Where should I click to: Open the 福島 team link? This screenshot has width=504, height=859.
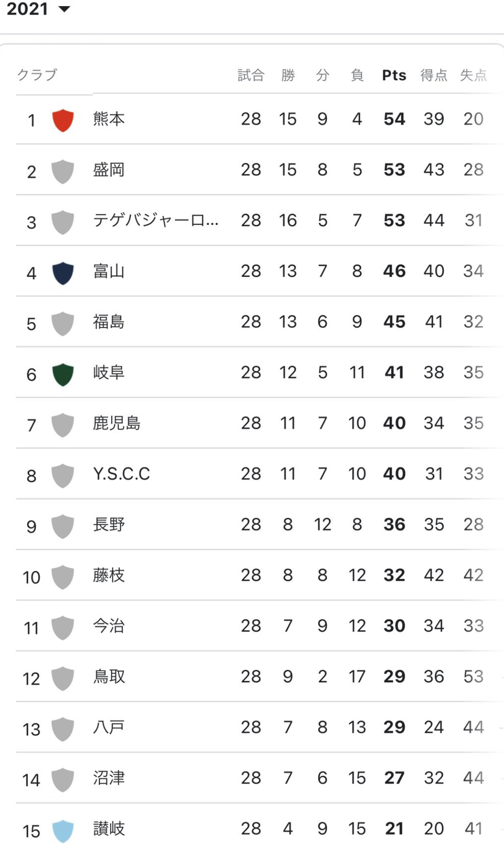(109, 321)
